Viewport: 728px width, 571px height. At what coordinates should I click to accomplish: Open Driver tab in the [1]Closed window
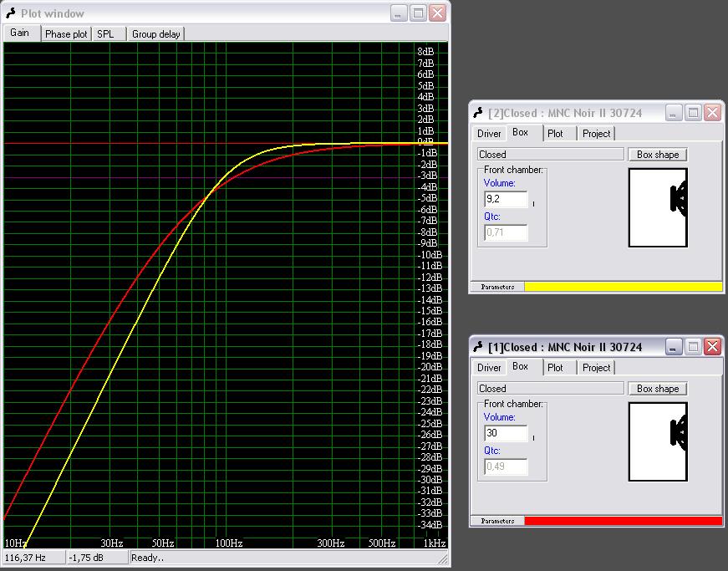(x=489, y=368)
